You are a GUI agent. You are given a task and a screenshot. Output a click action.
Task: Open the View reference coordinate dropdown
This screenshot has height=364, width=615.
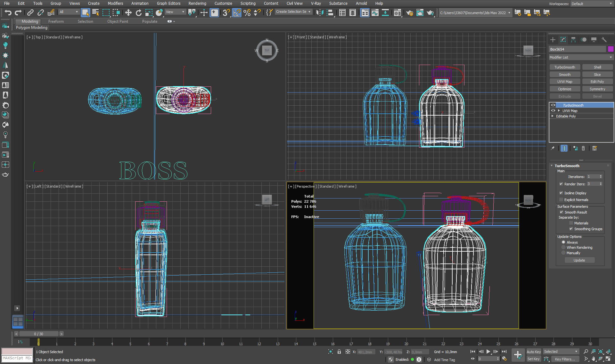[175, 12]
